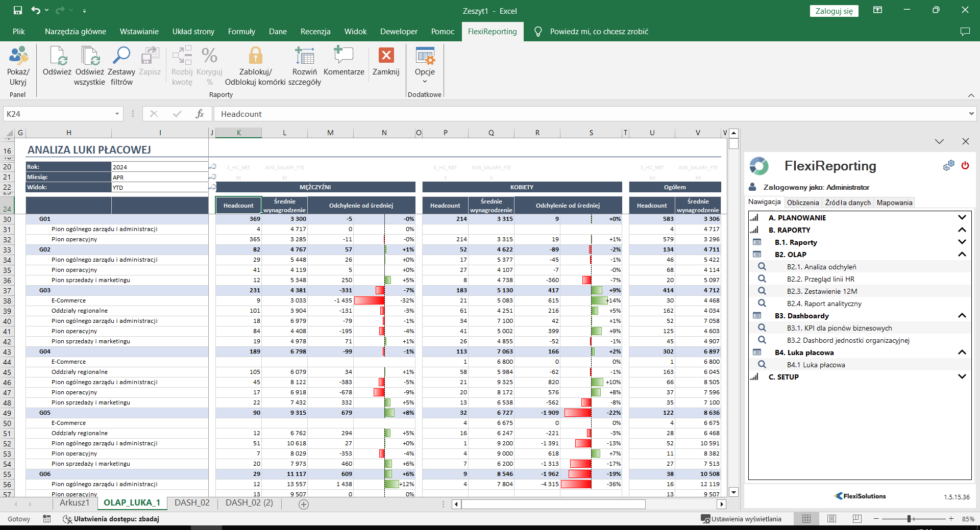Click Rozwiń szczegóły icon
Viewport: 980px width, 530px height.
coord(305,56)
